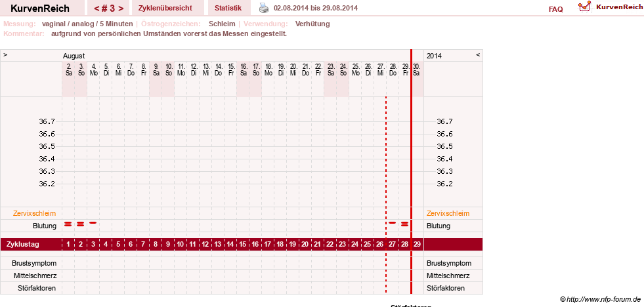Image resolution: width=644 pixels, height=307 pixels.
Task: Click the KurvenReich logo icon
Action: point(584,6)
